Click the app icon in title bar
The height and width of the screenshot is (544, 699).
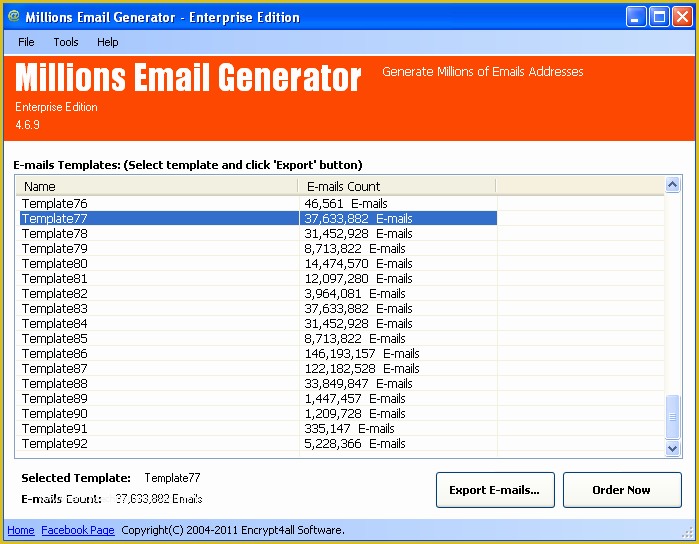14,16
